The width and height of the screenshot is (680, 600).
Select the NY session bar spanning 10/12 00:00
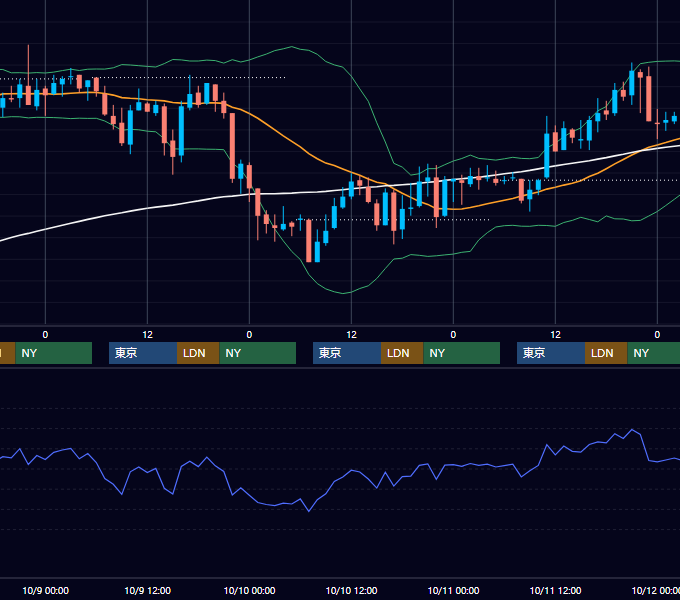(654, 353)
